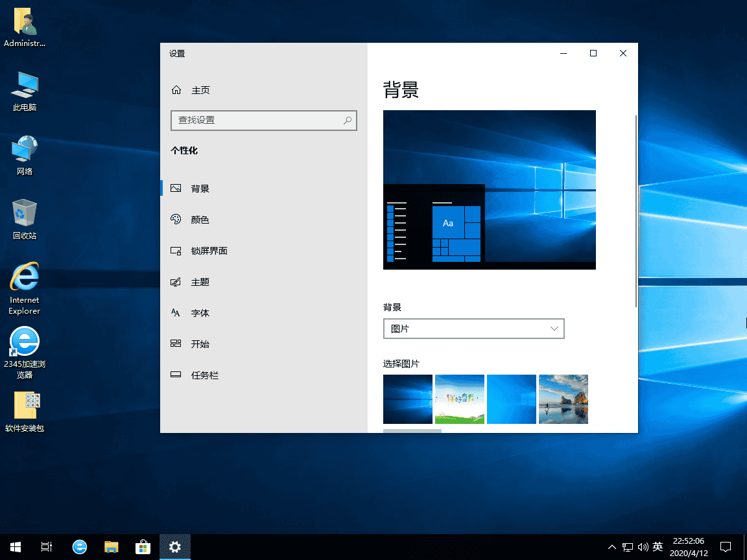747x560 pixels.
Task: Click the 主题 theme brush icon
Action: pos(176,282)
